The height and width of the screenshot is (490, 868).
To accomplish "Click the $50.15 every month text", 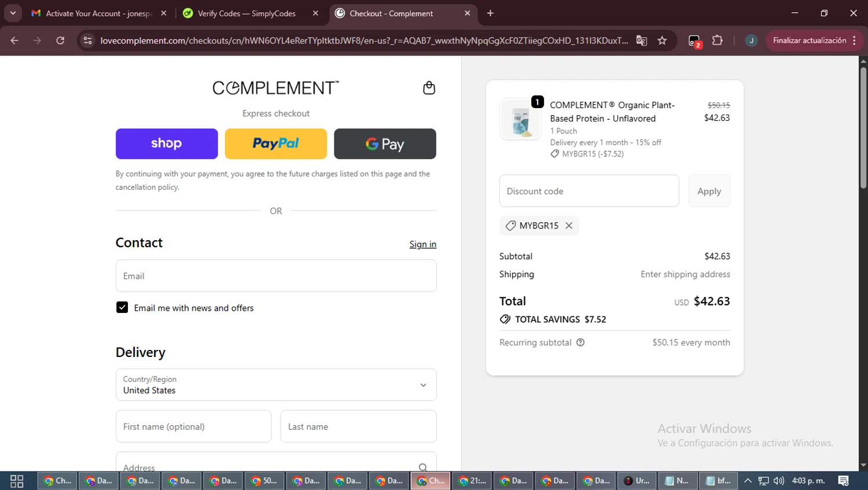I will click(691, 342).
